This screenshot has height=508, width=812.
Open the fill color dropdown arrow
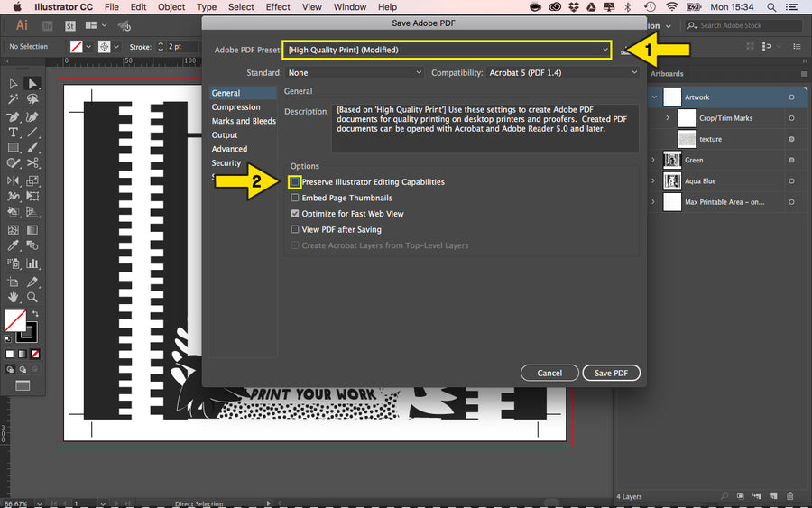click(88, 47)
